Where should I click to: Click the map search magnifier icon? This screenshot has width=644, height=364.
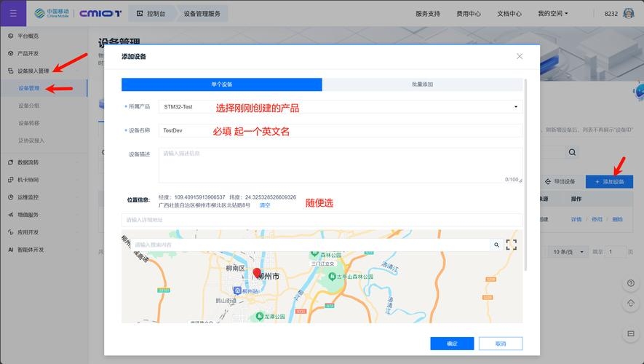click(496, 245)
